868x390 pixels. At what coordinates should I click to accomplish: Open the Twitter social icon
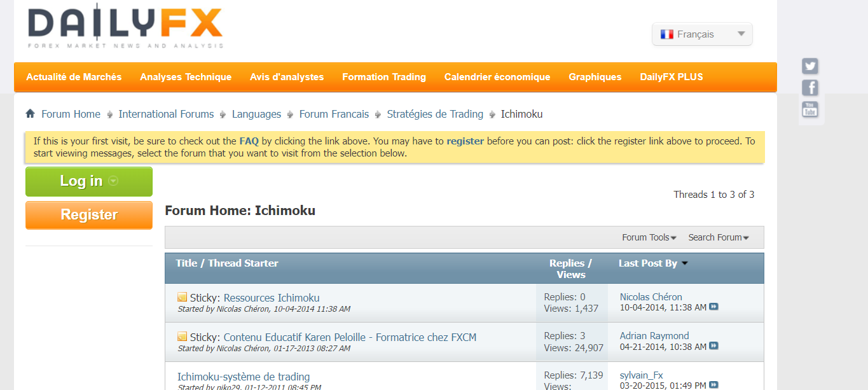coord(809,66)
